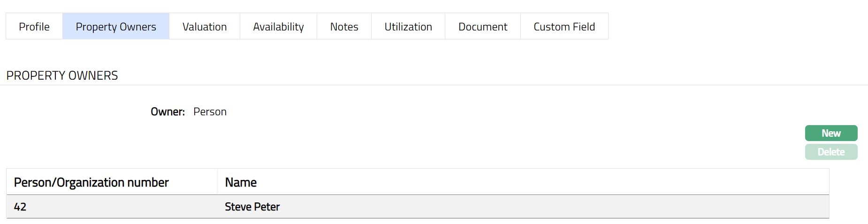Click the Name column header
868x224 pixels.
241,182
